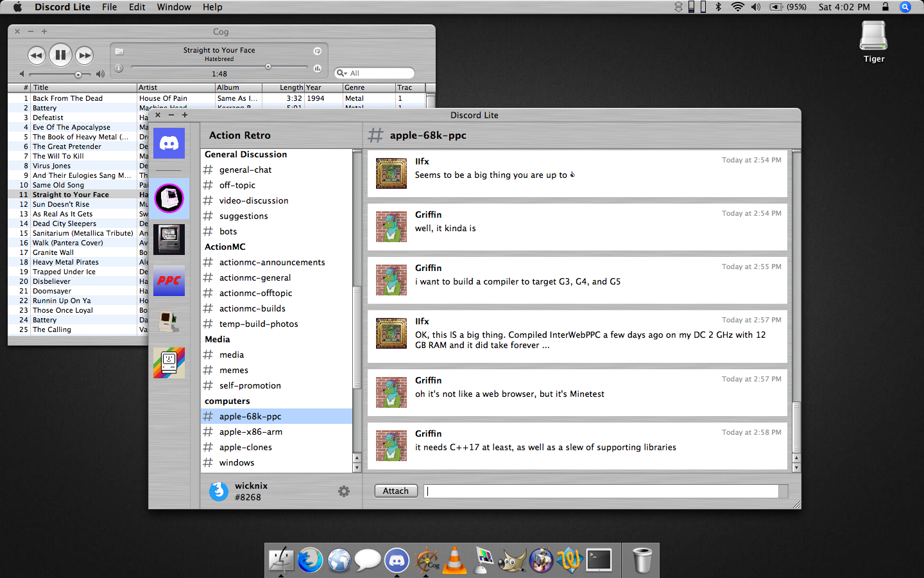Image resolution: width=924 pixels, height=578 pixels.
Task: Open the spectrum bars icon in Cog
Action: click(x=317, y=68)
